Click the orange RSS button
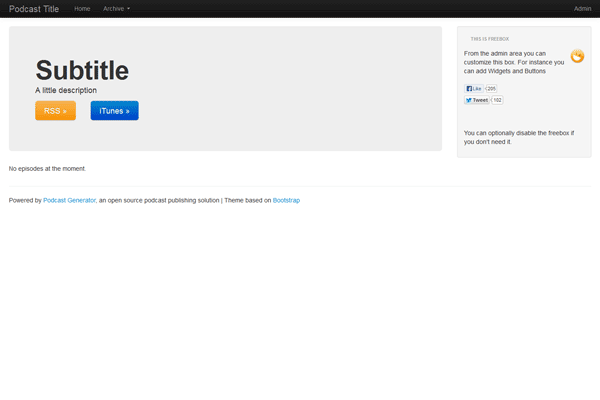This screenshot has width=600, height=400. coord(55,111)
